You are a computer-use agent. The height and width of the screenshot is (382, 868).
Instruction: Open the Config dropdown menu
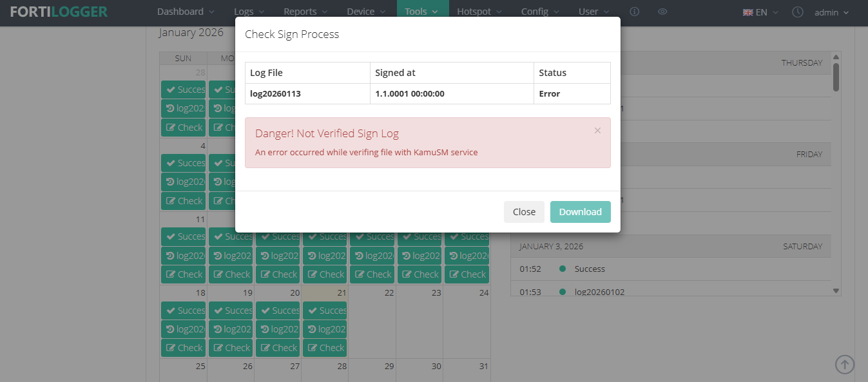pyautogui.click(x=539, y=12)
